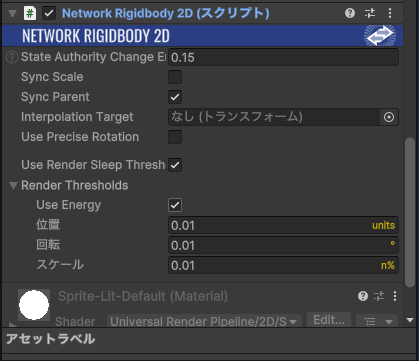The image size is (419, 361).
Task: Click the inspector vertical scrollbar thumb
Action: tap(410, 212)
